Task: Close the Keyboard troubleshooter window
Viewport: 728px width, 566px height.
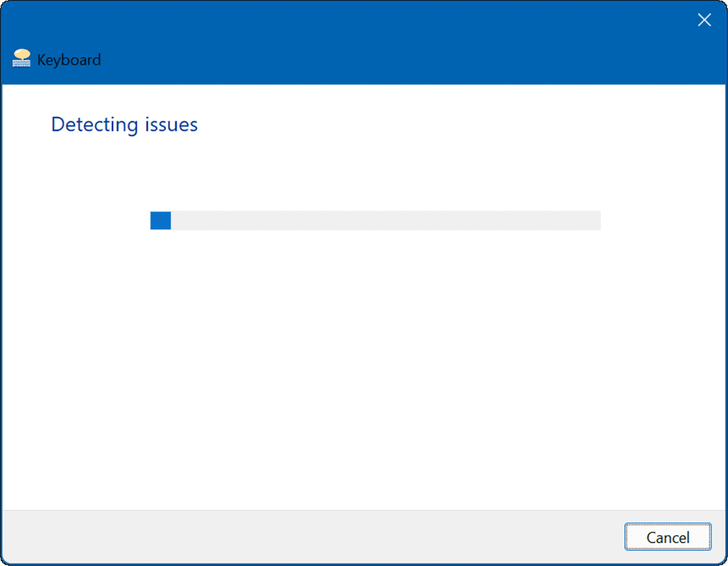Action: 704,19
